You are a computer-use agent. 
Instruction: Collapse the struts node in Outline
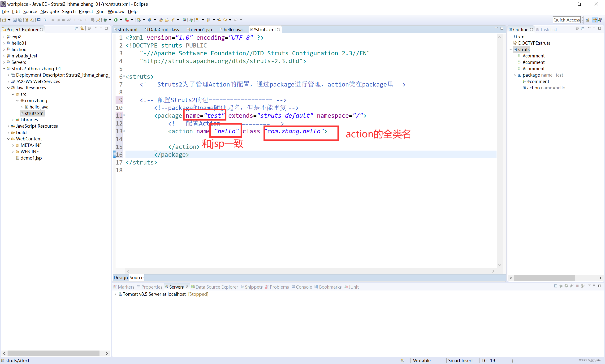tap(510, 50)
